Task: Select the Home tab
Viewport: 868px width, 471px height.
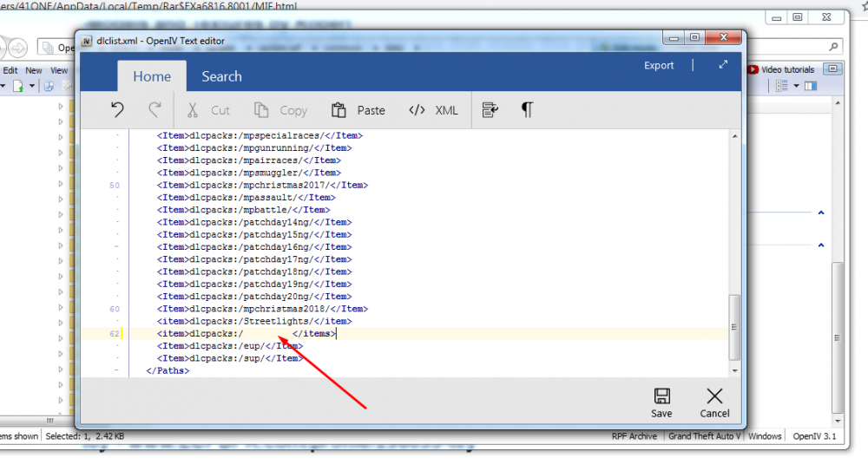Action: pos(152,76)
